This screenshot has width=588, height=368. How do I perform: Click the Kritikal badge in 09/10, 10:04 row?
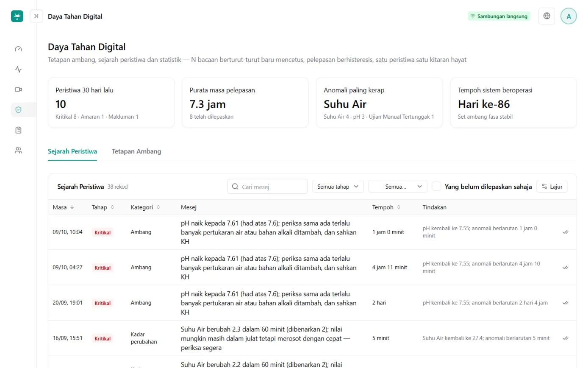click(x=103, y=232)
